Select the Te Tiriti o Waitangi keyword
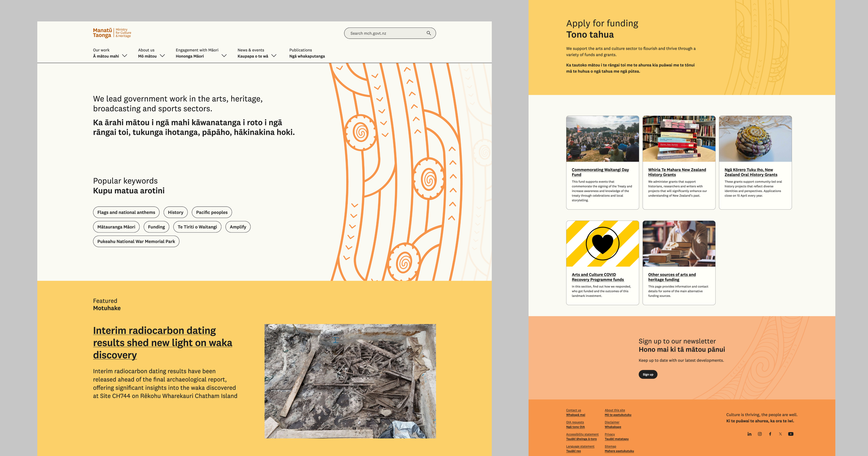 click(x=197, y=227)
